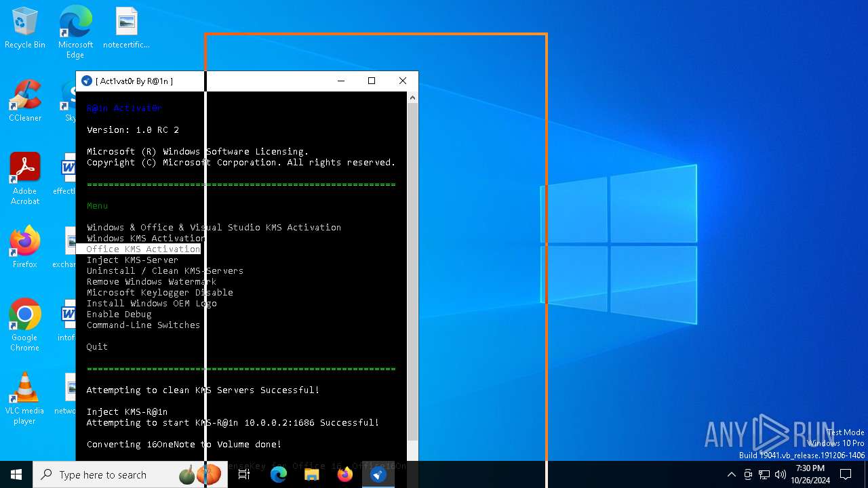This screenshot has height=488, width=868.
Task: Click the 'Inject KMS-R@1n' log line
Action: tap(127, 411)
